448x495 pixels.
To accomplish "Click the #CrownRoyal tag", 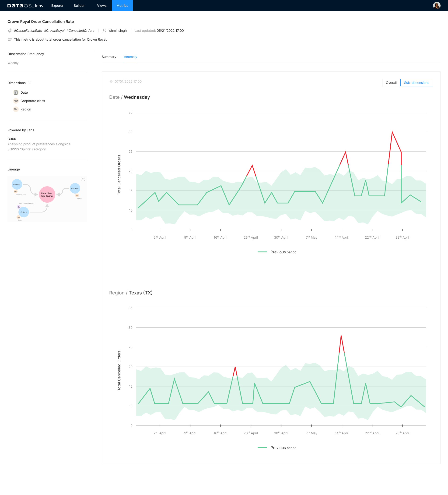I will click(x=54, y=31).
